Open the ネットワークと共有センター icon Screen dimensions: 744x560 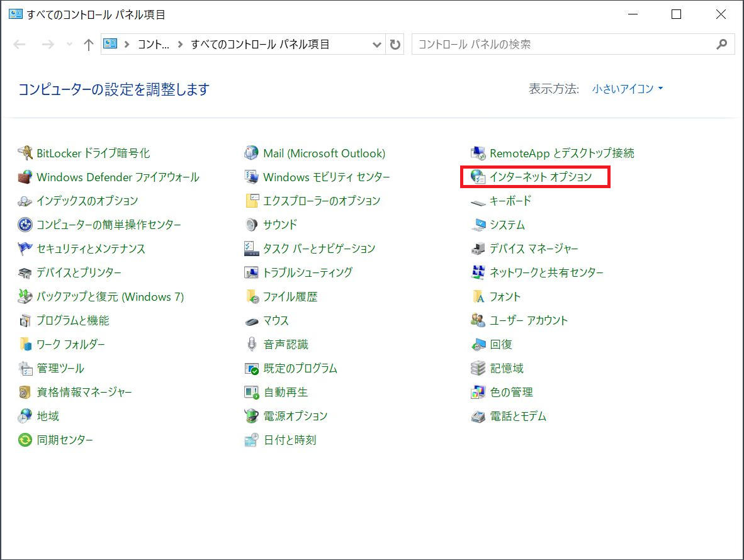tap(478, 272)
